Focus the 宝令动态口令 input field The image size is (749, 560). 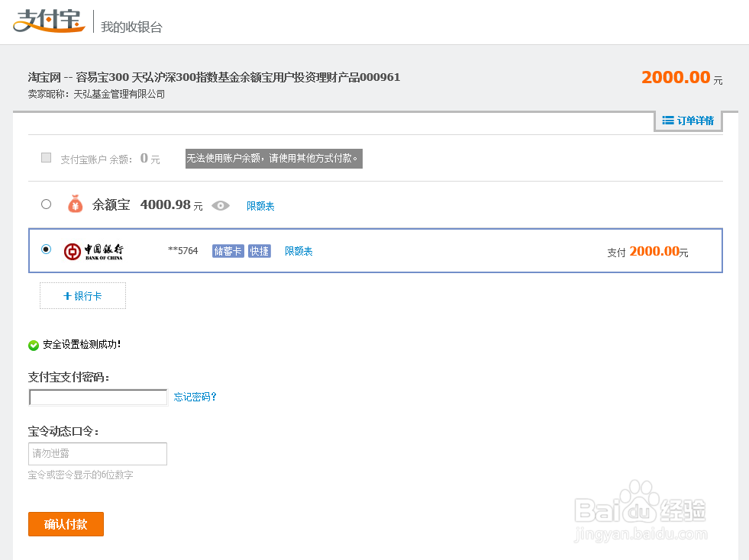click(98, 453)
